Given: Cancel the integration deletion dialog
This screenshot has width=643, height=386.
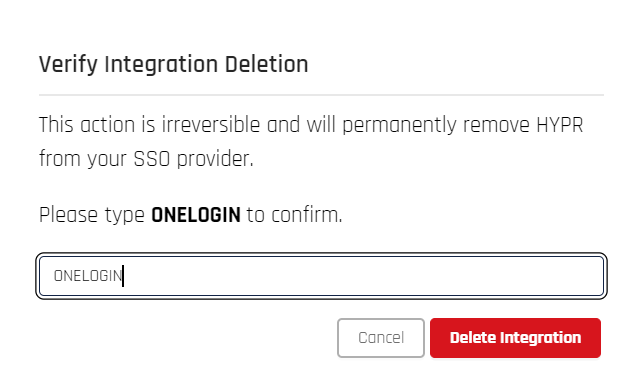Looking at the screenshot, I should click(x=381, y=338).
